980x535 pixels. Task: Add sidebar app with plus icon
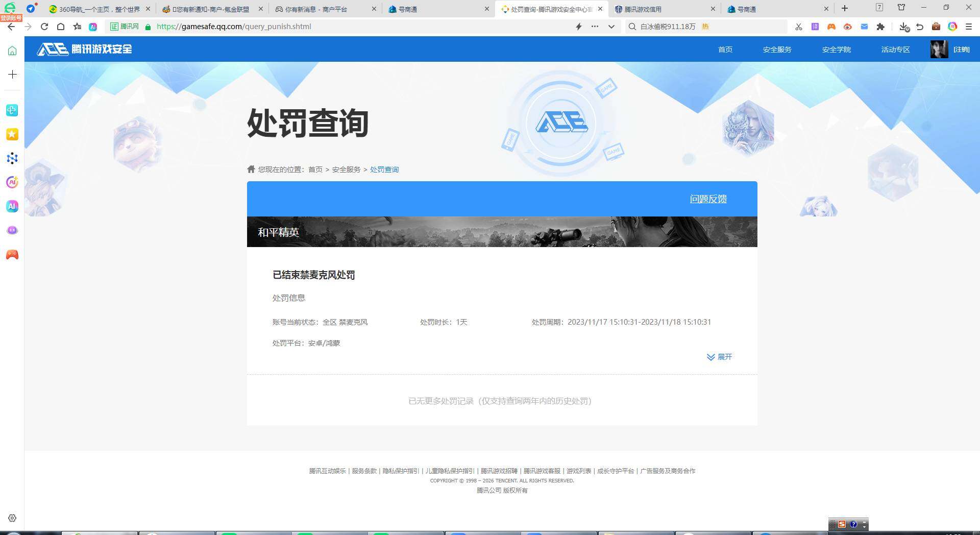click(12, 75)
